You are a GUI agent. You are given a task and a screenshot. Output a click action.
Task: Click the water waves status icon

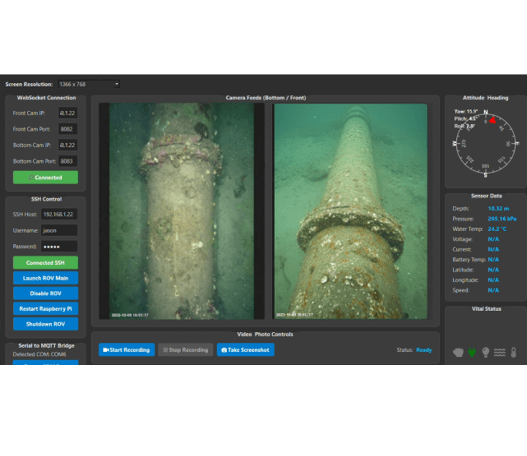[x=499, y=352]
